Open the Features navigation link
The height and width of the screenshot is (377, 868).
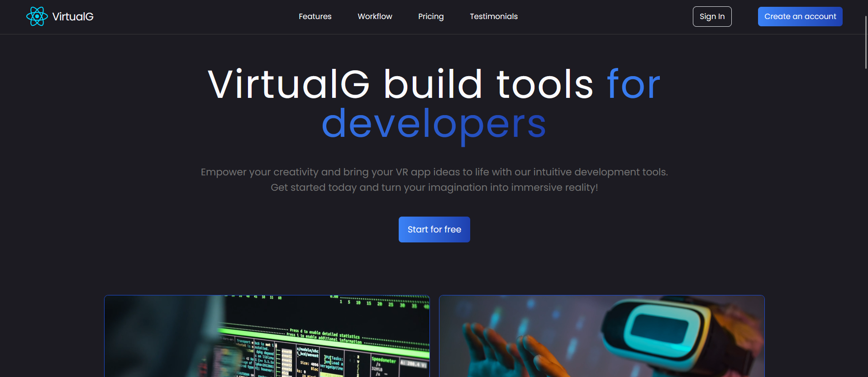[315, 16]
